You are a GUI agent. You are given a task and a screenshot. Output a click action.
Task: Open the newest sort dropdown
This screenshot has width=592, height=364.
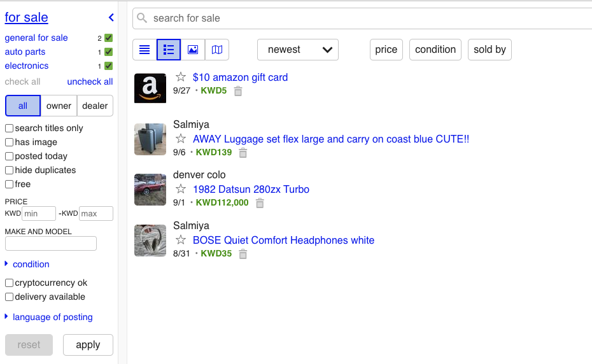point(297,50)
